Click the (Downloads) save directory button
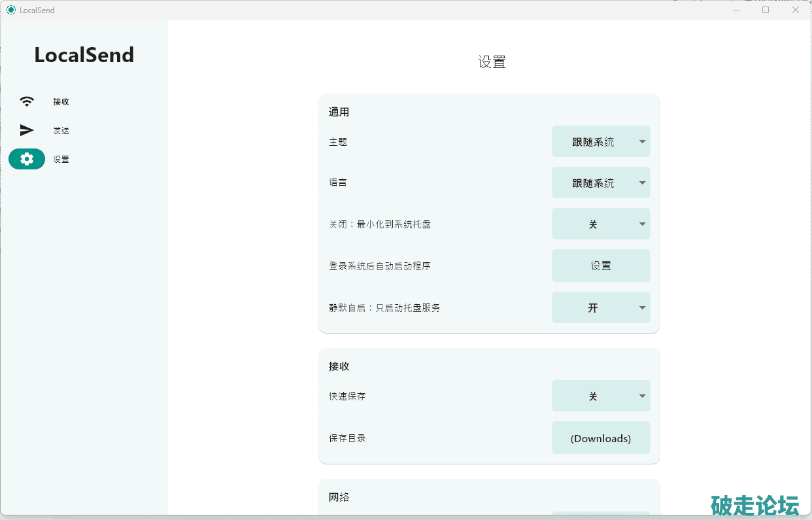Screen dimensions: 812x520 [600, 438]
